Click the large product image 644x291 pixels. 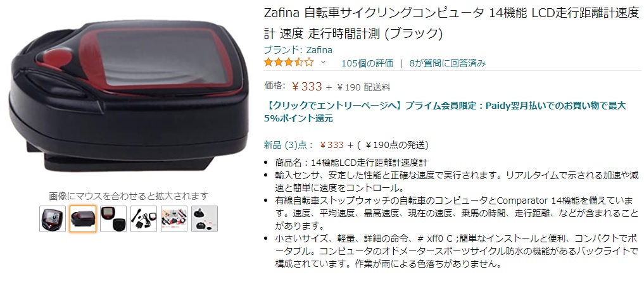(129, 96)
